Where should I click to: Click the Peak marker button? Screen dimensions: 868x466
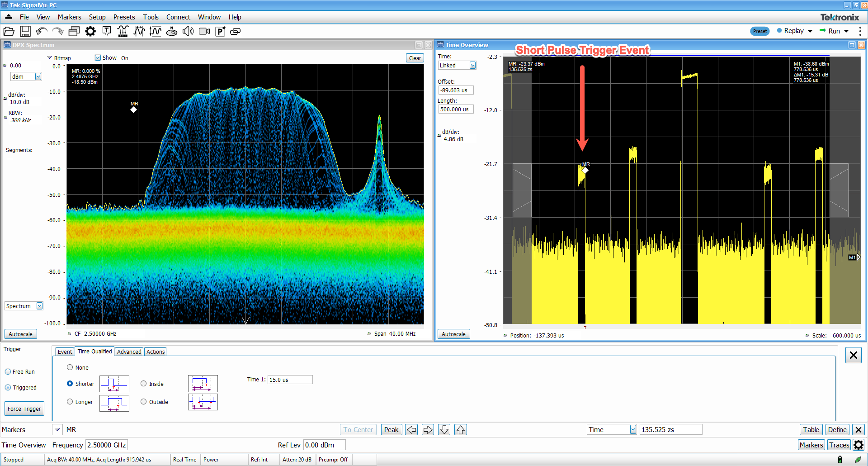(x=391, y=430)
